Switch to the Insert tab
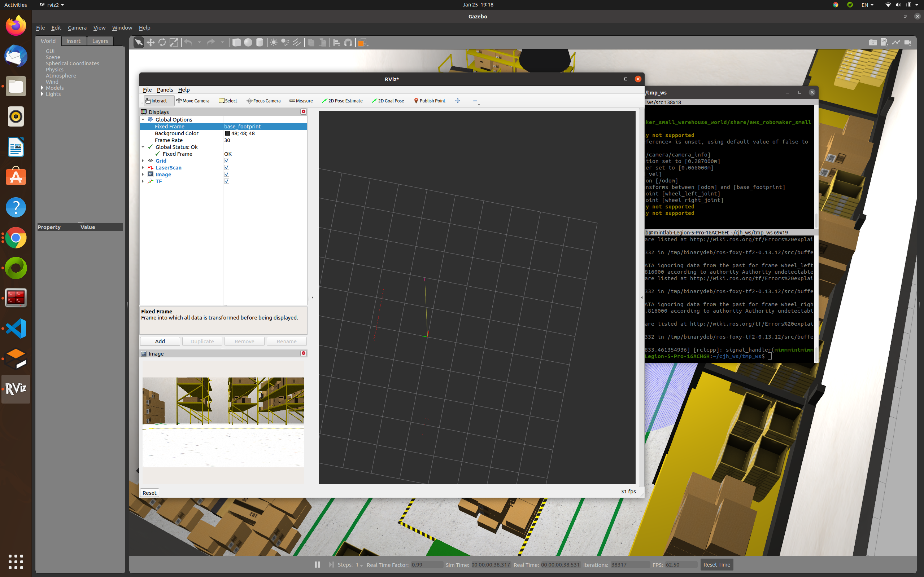Image resolution: width=924 pixels, height=577 pixels. [x=73, y=41]
